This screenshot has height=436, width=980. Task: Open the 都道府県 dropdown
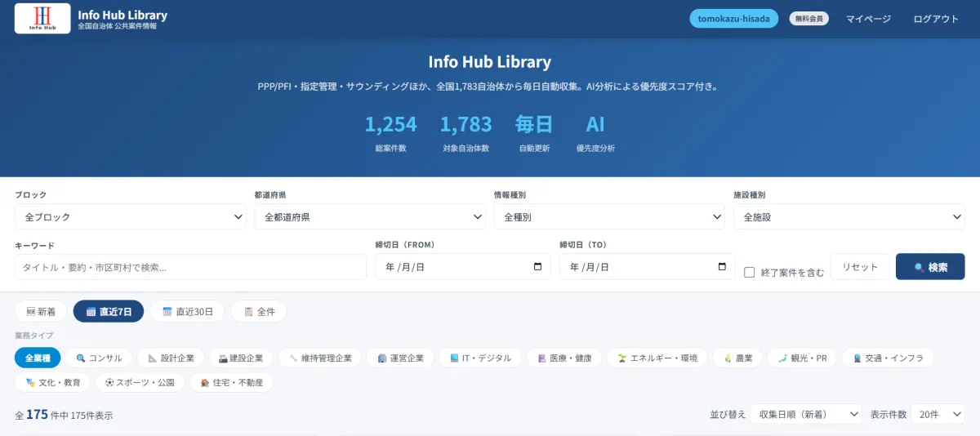coord(370,216)
